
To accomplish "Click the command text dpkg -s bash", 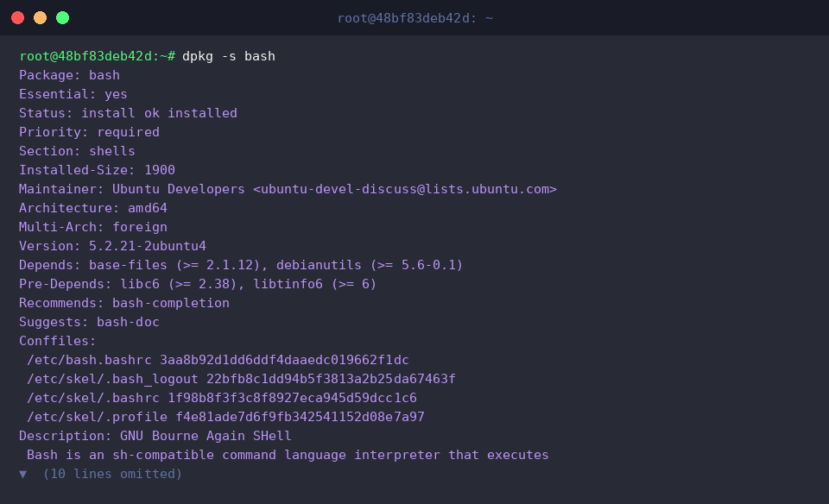I will (228, 56).
